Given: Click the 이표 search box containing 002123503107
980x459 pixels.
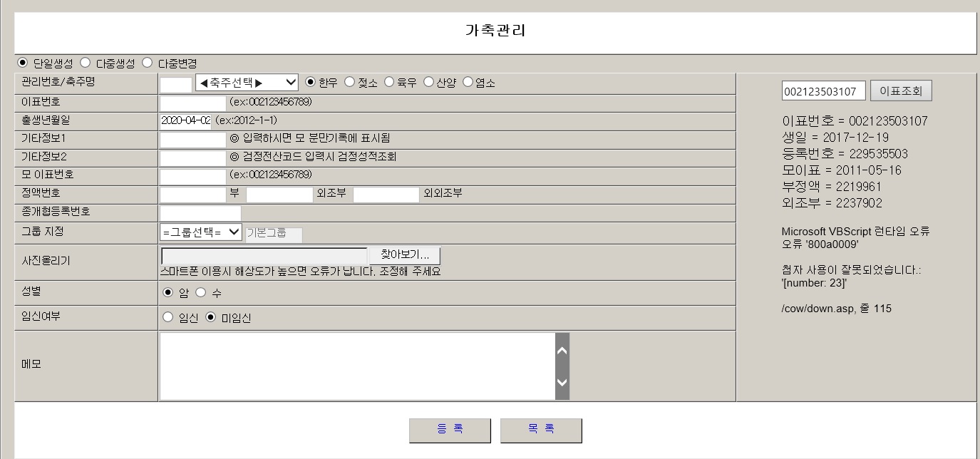Looking at the screenshot, I should point(823,91).
